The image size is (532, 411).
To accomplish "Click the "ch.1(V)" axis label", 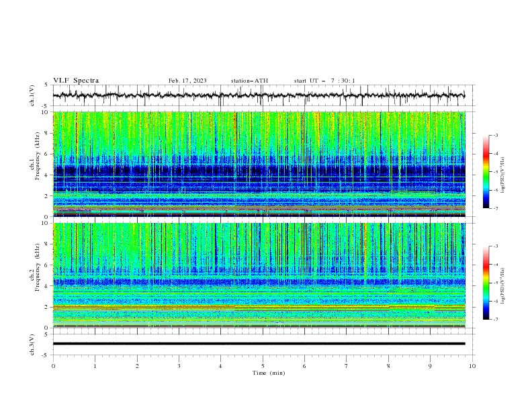I will click(x=32, y=95).
